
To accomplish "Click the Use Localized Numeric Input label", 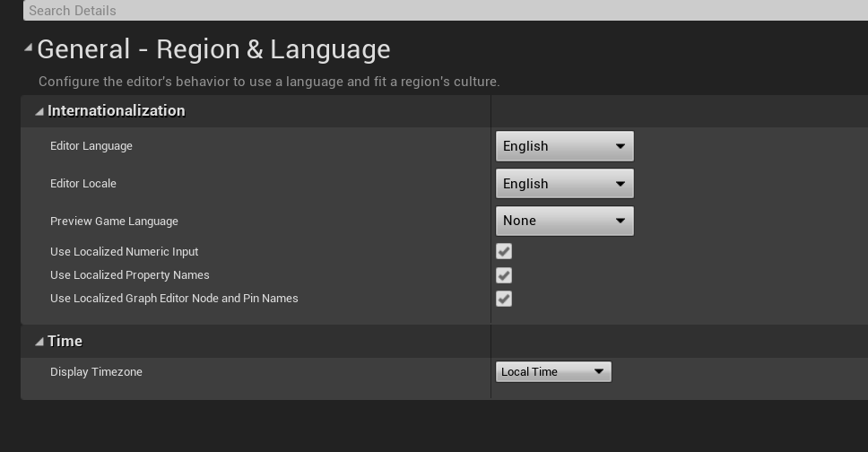I will click(124, 251).
